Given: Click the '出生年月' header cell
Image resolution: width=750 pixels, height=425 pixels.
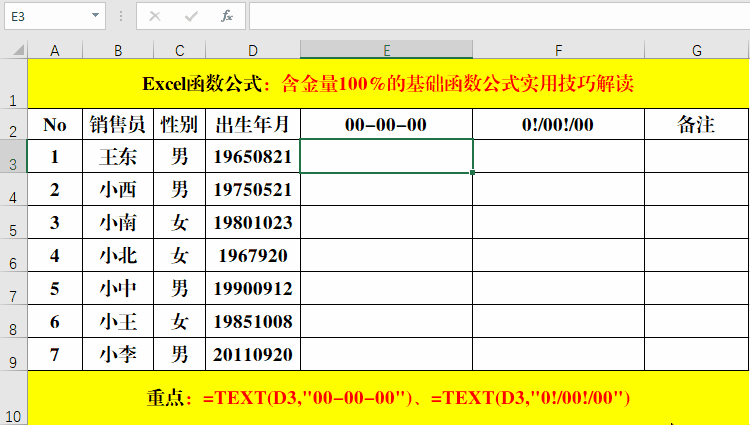Looking at the screenshot, I should [x=253, y=124].
